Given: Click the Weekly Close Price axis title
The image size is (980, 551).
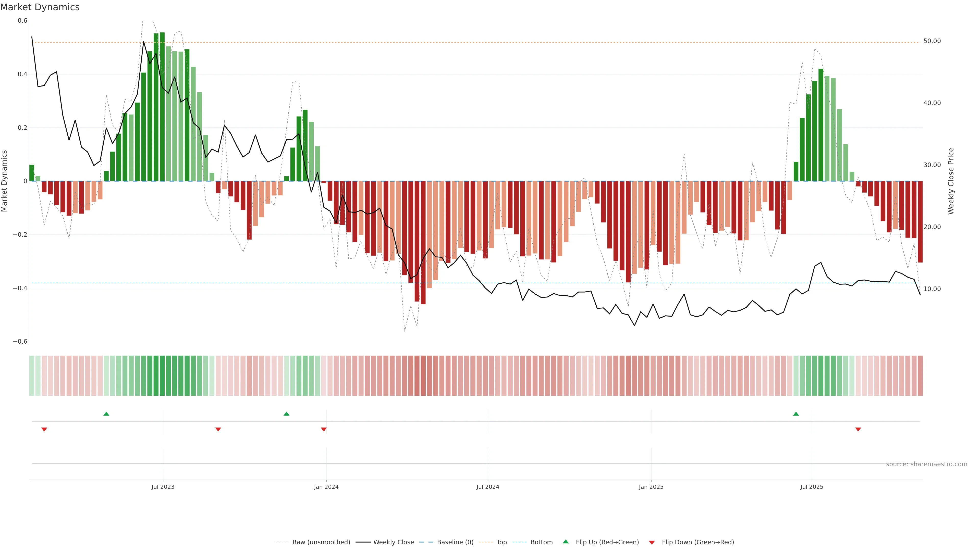Looking at the screenshot, I should point(951,181).
